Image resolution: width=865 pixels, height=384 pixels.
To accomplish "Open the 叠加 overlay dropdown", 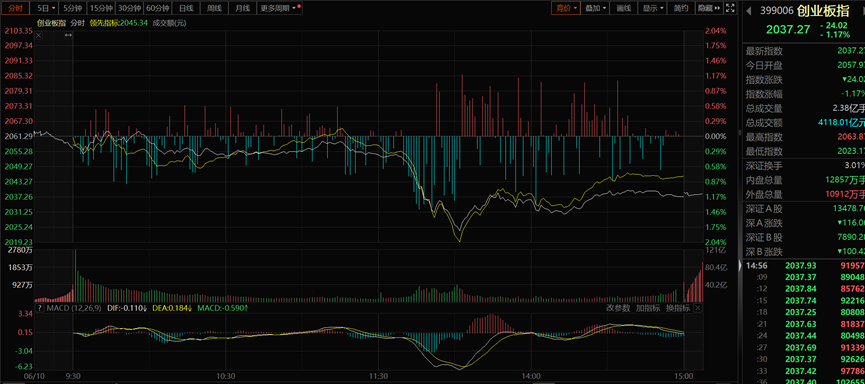I will point(595,8).
